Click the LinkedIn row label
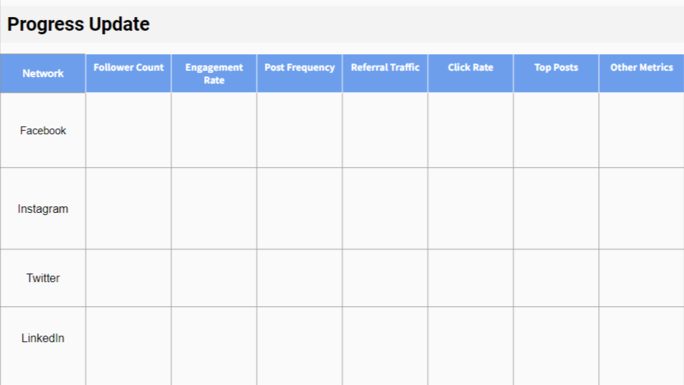This screenshot has height=385, width=684. tap(43, 338)
